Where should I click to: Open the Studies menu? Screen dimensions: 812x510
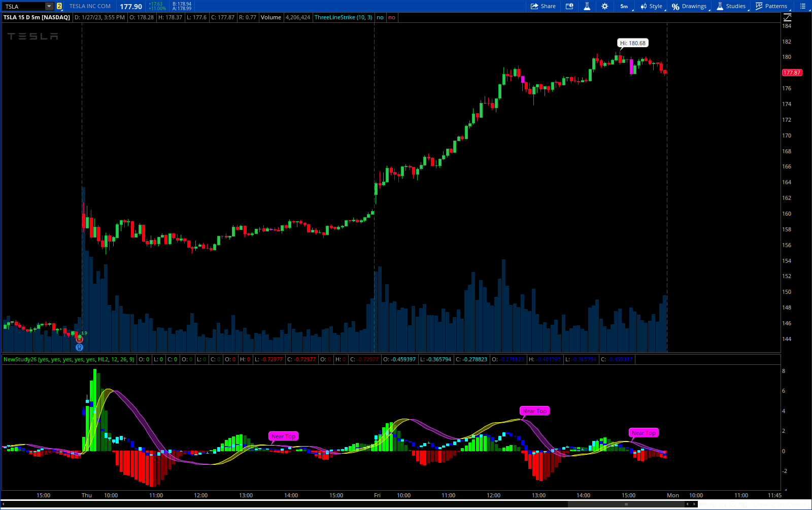(x=731, y=6)
